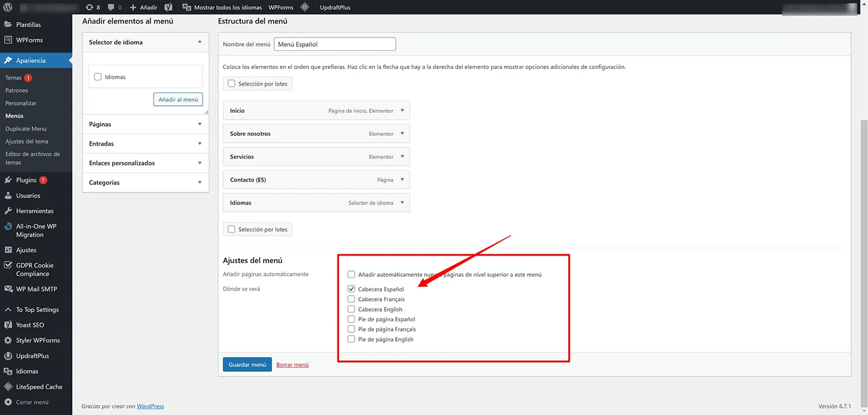Enable Pie de página English location

[x=351, y=339]
